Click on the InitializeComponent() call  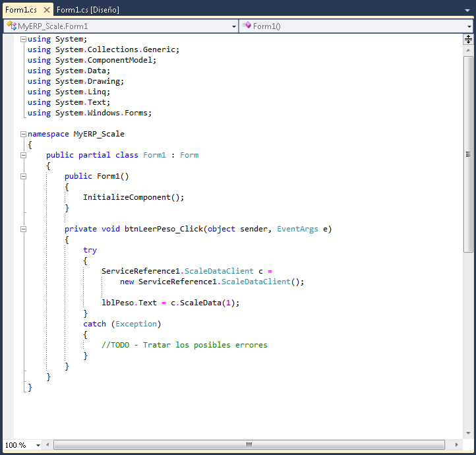pyautogui.click(x=134, y=197)
